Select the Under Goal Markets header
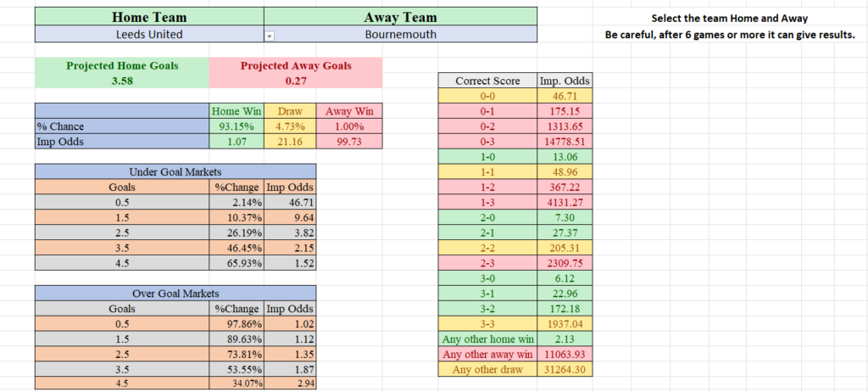 pyautogui.click(x=175, y=172)
